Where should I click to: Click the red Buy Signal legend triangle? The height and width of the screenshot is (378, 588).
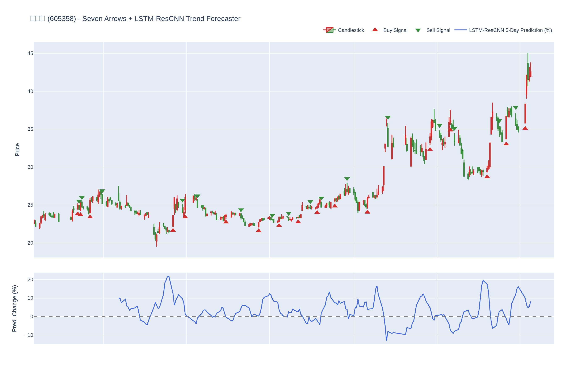375,30
